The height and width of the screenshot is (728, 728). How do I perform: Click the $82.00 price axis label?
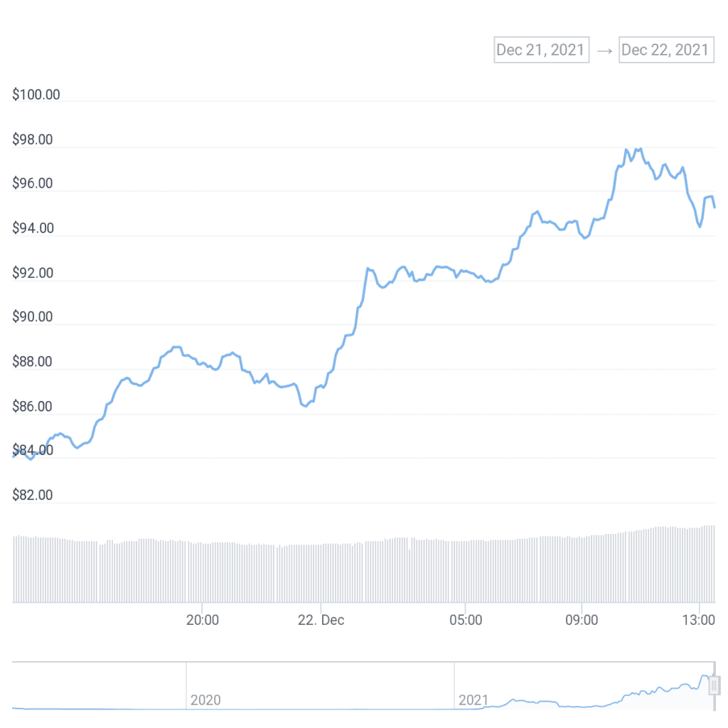point(33,496)
